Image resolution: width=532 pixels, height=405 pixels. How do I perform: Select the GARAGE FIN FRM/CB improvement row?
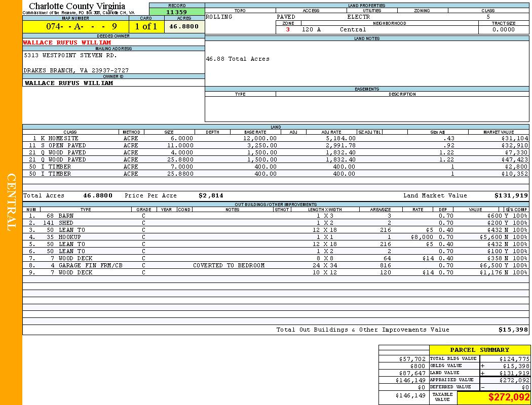(x=90, y=265)
